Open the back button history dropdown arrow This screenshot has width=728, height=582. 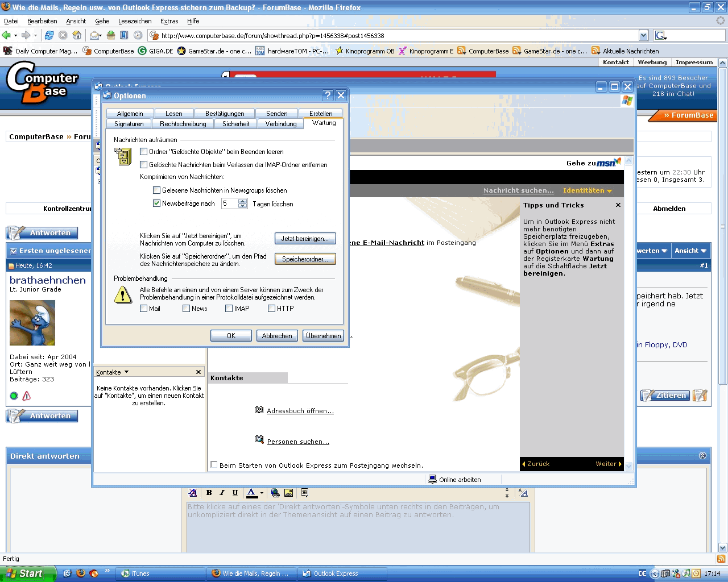[15, 35]
